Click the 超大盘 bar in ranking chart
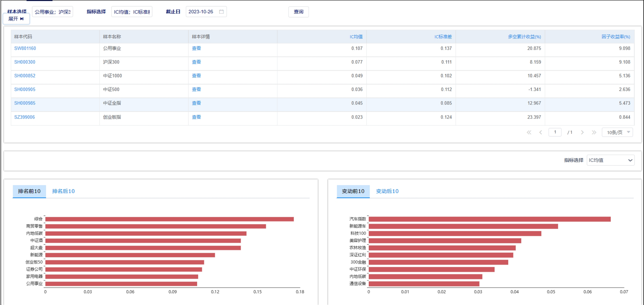 point(143,248)
